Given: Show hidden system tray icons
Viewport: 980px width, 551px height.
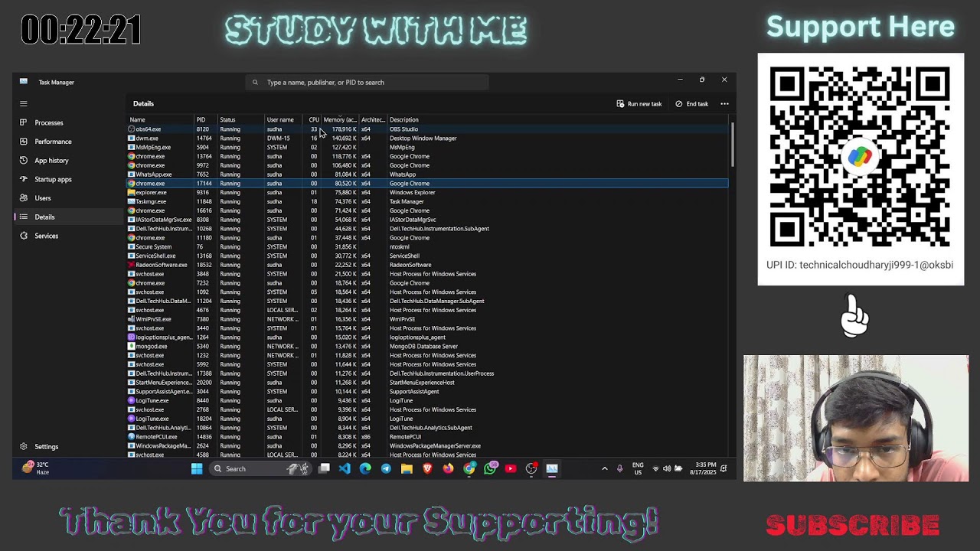Looking at the screenshot, I should coord(604,468).
